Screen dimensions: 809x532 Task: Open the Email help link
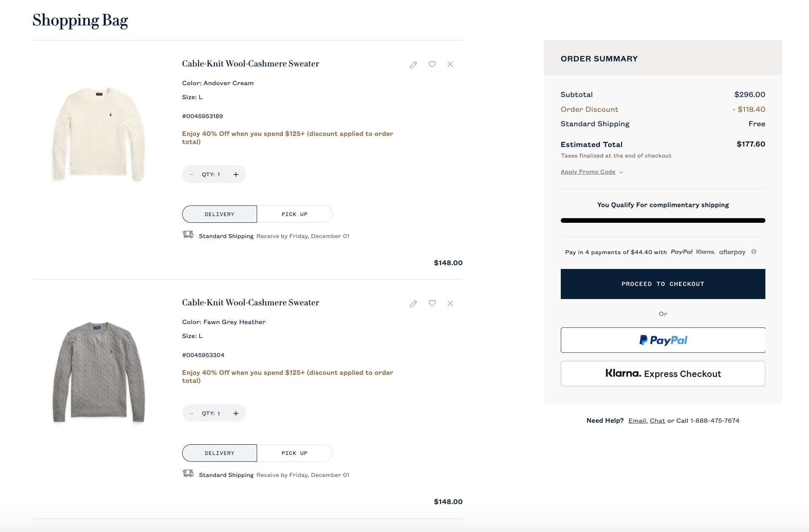(637, 421)
